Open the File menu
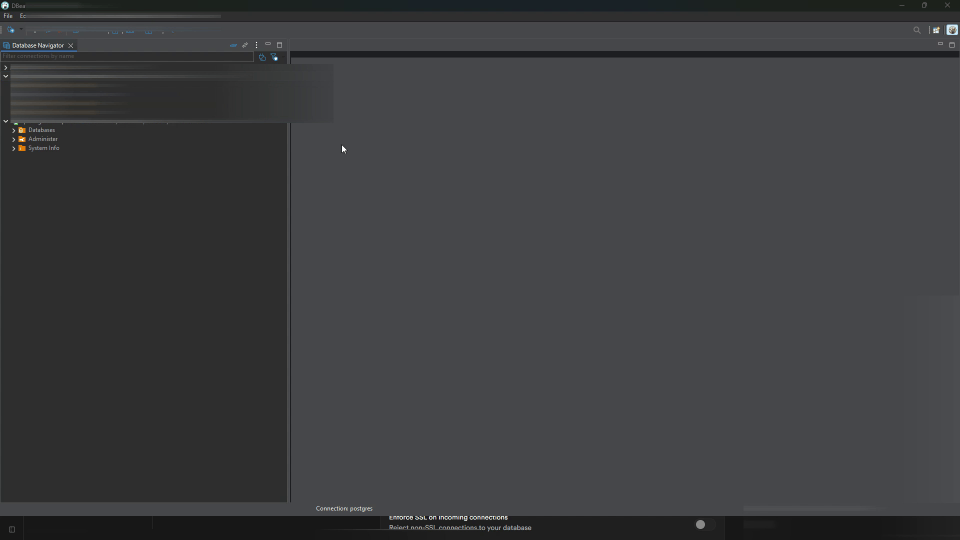 tap(8, 16)
